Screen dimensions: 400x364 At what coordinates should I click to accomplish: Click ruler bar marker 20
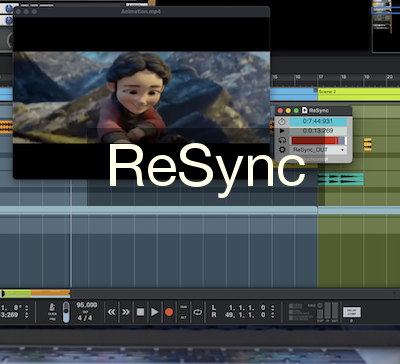(389, 77)
